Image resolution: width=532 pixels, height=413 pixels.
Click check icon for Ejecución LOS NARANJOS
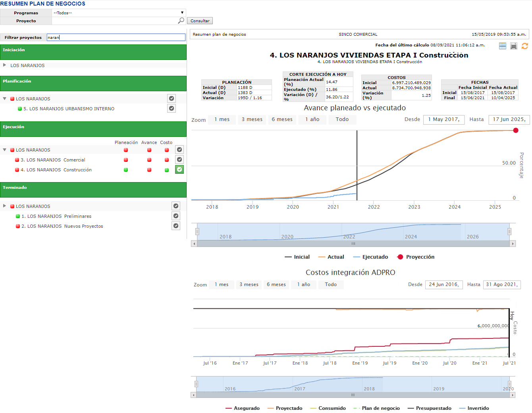pos(179,150)
